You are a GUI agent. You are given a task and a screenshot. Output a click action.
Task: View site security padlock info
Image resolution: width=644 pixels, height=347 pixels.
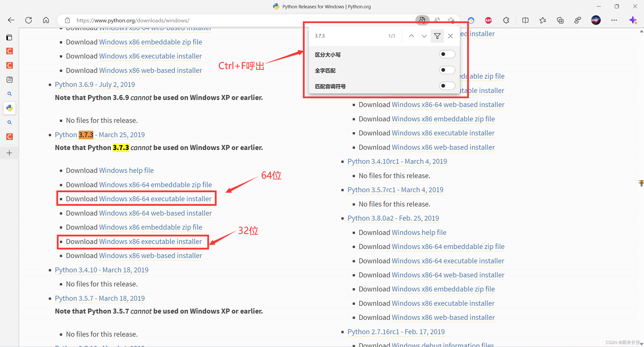(x=67, y=20)
